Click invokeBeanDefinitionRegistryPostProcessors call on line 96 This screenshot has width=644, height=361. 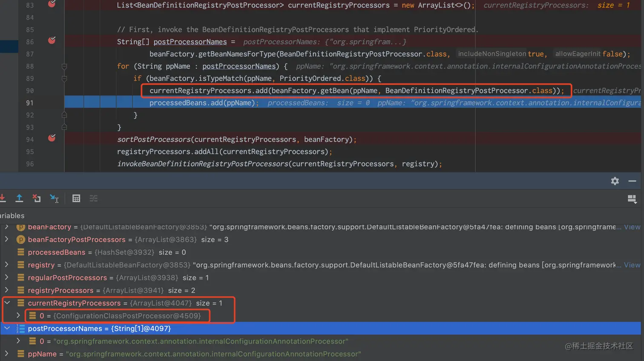pos(202,164)
